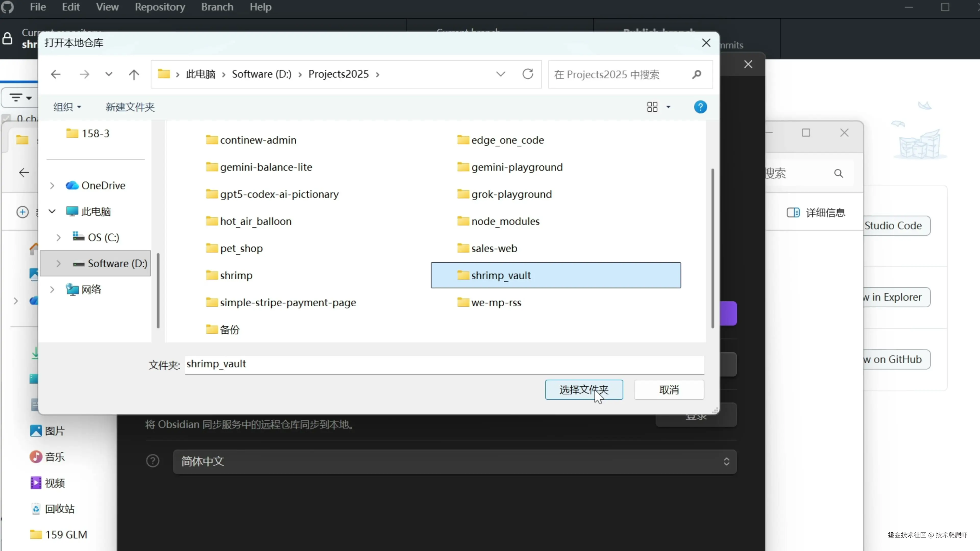Click the search magnifier in Projects2025 search

click(696, 74)
